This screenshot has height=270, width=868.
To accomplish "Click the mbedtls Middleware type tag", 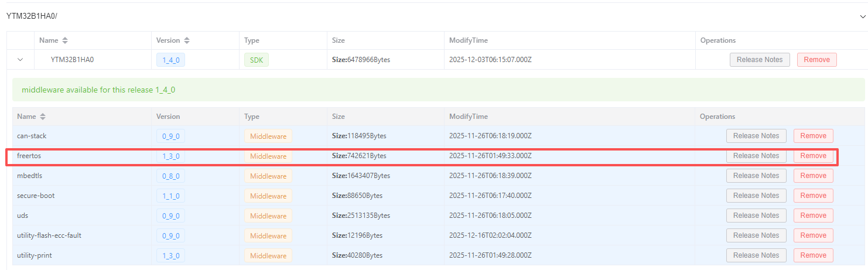I will coord(268,176).
